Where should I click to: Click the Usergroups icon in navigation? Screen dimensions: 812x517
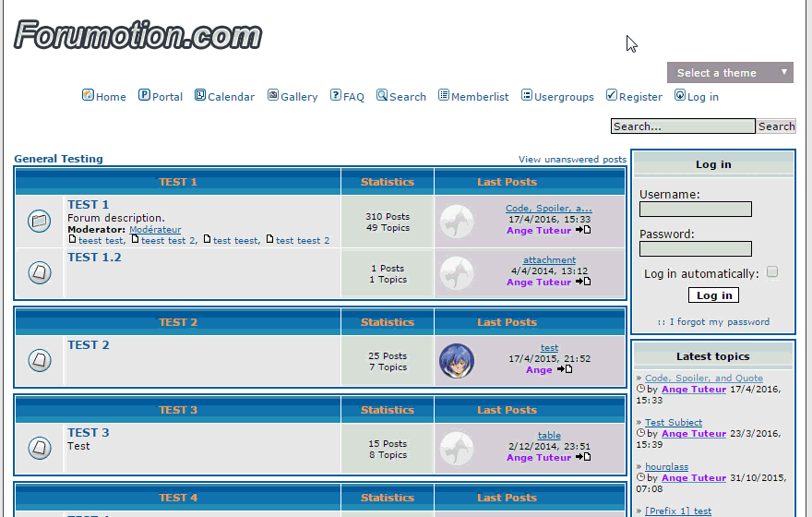click(526, 95)
